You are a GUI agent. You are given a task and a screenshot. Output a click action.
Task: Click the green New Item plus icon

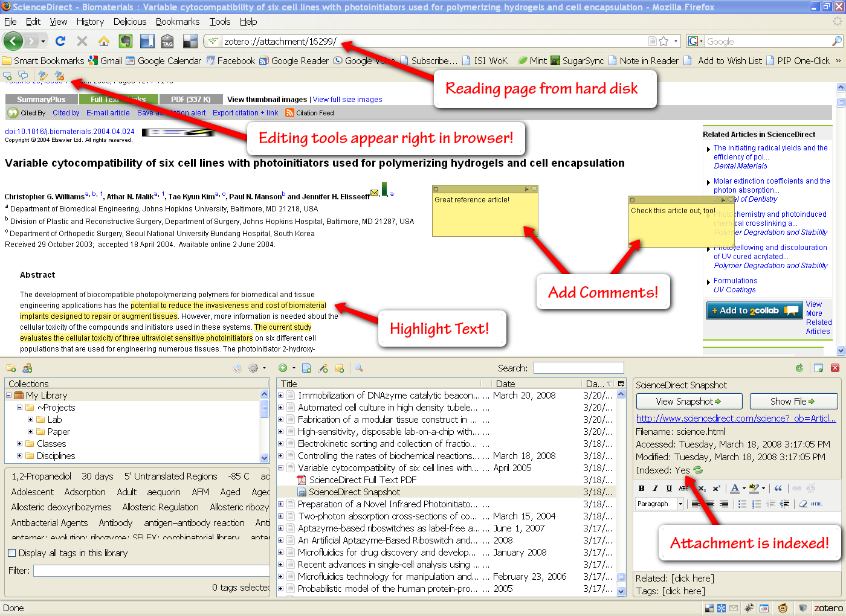pyautogui.click(x=282, y=368)
